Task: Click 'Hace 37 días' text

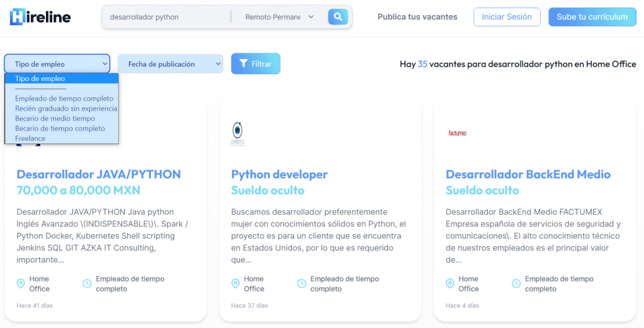Action: [x=249, y=305]
